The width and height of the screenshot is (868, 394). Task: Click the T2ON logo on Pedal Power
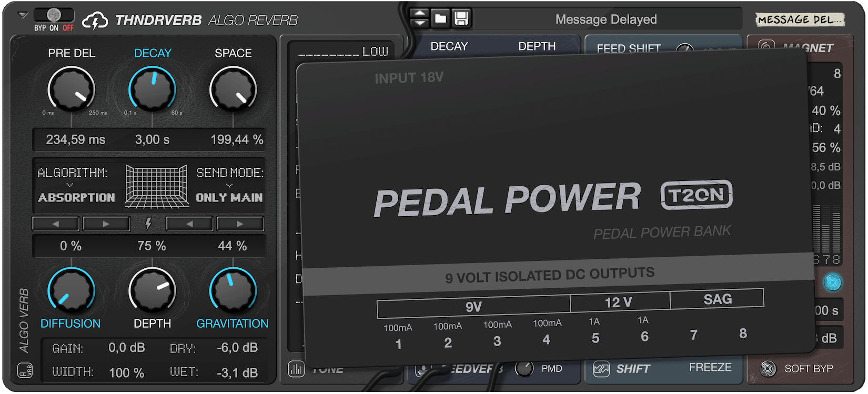697,195
